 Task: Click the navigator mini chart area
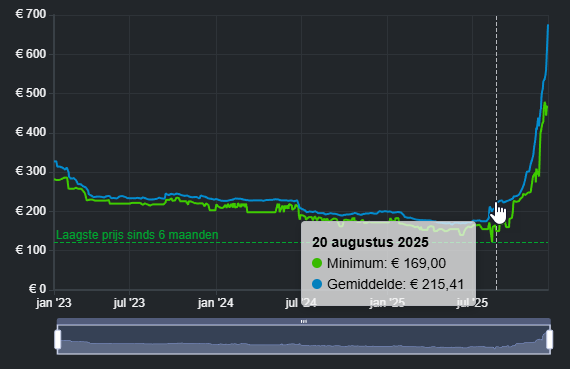point(304,340)
